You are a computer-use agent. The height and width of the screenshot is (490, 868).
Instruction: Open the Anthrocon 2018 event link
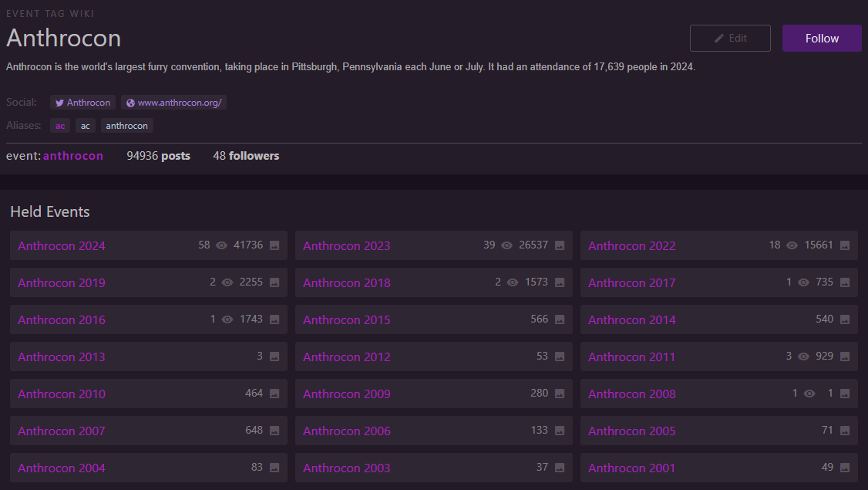click(346, 282)
